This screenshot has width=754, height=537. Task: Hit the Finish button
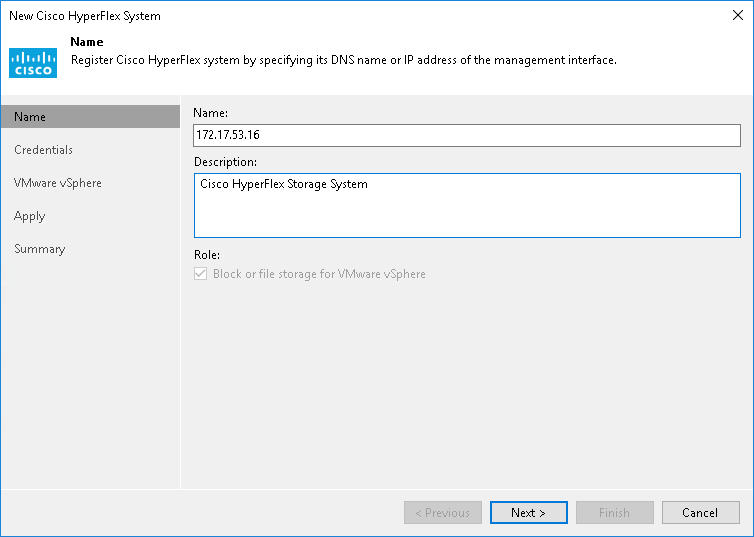(x=614, y=513)
